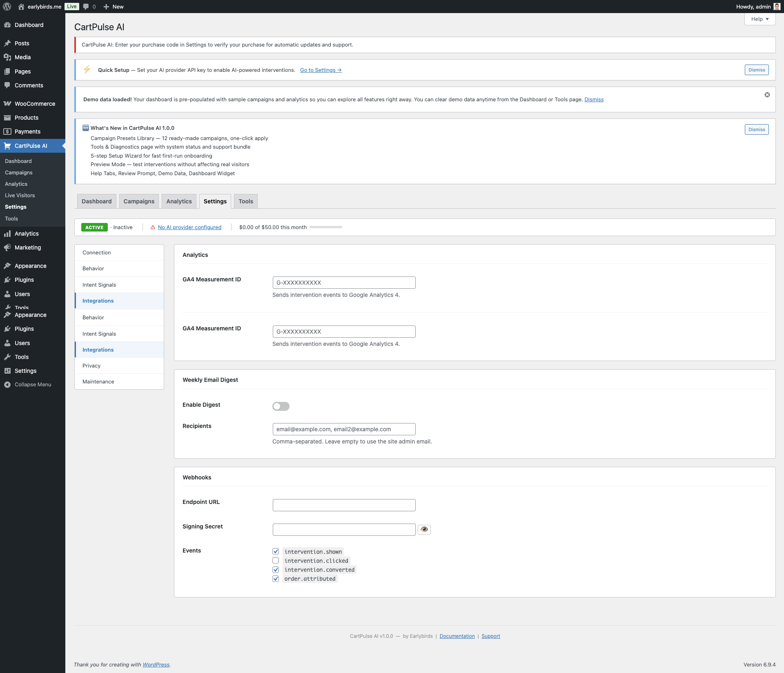This screenshot has height=673, width=784.
Task: Enable the weekly digest toggle
Action: click(x=281, y=406)
